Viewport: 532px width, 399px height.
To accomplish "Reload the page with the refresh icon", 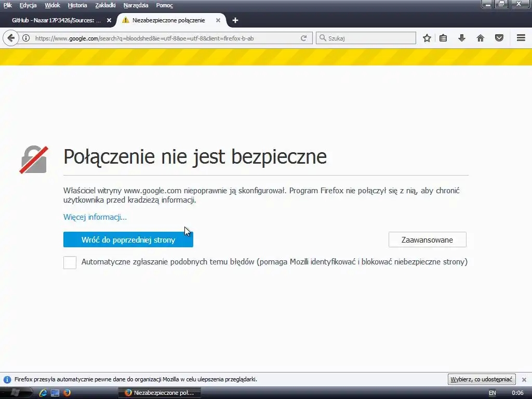I will pos(303,38).
